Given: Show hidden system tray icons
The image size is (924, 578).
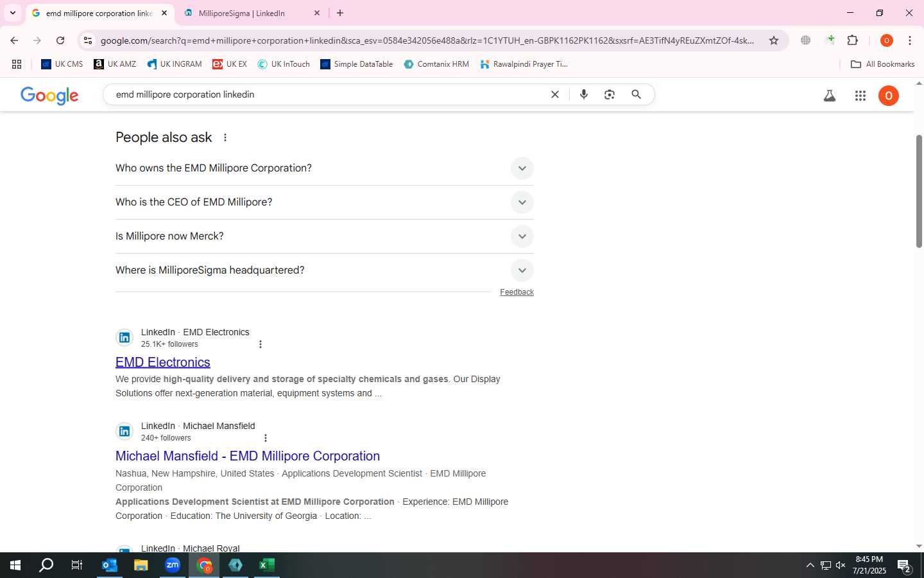Looking at the screenshot, I should tap(810, 565).
